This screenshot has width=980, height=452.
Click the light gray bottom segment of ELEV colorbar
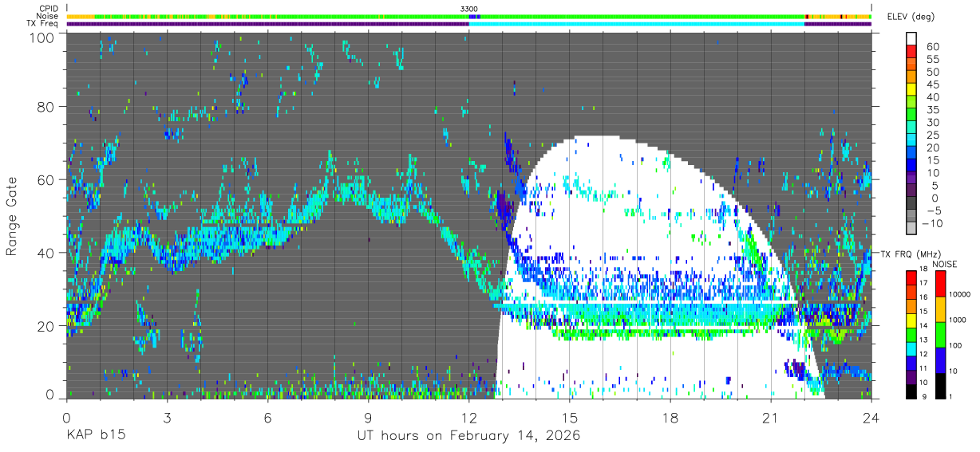coord(912,230)
